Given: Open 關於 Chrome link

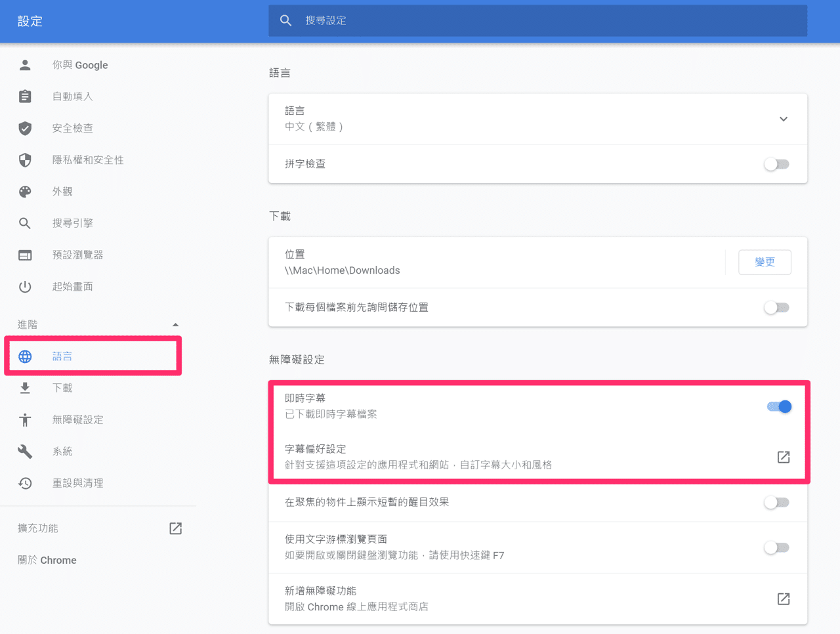Looking at the screenshot, I should coord(47,560).
